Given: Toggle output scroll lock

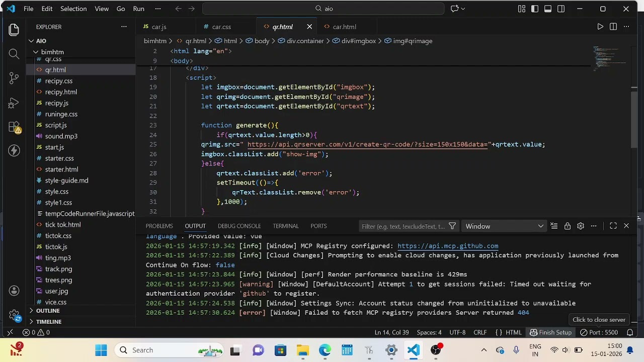Looking at the screenshot, I should pyautogui.click(x=568, y=226).
